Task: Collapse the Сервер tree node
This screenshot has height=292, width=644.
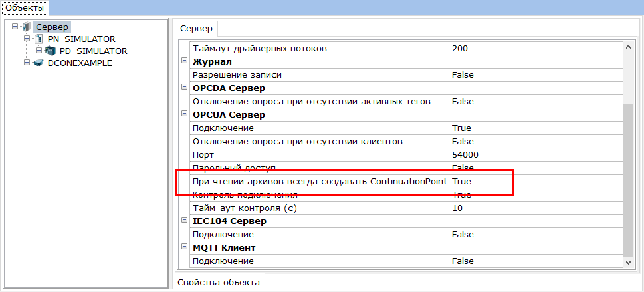Action: click(x=15, y=27)
